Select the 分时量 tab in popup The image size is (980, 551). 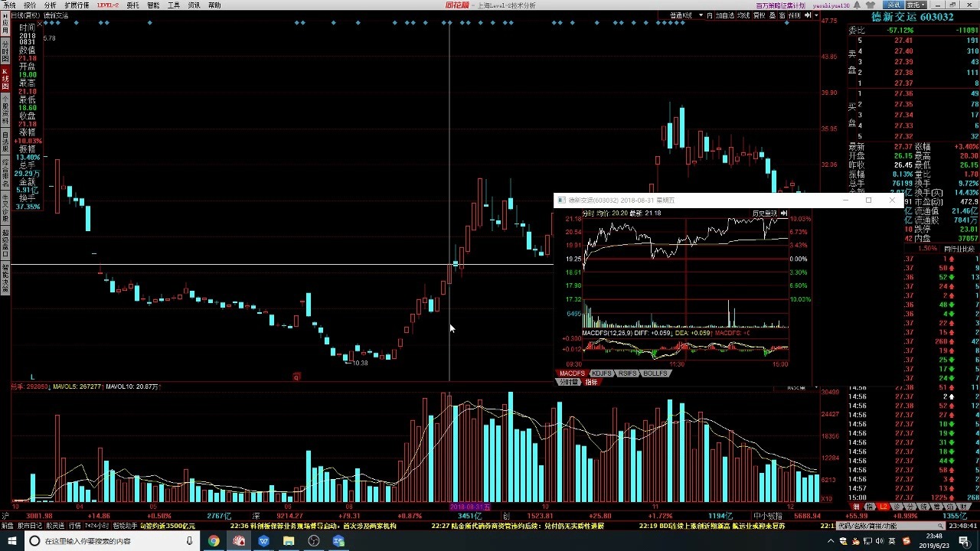point(568,382)
